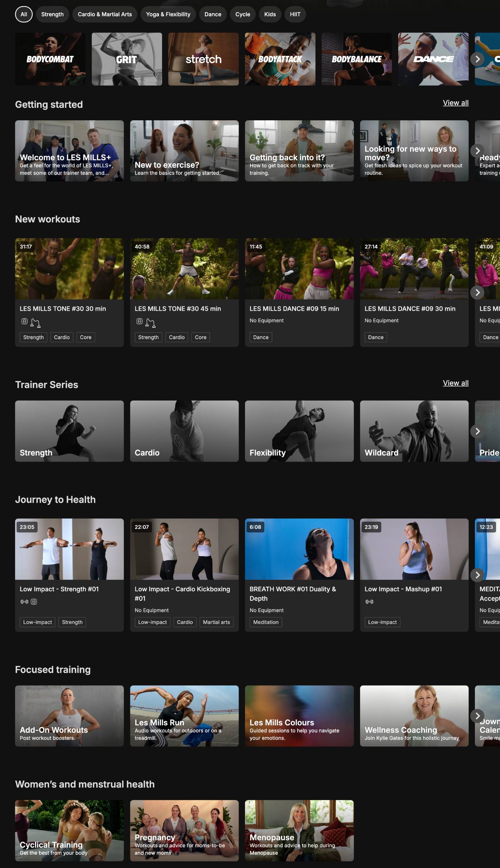Open Trainer Series Strength card
Image resolution: width=500 pixels, height=868 pixels.
pyautogui.click(x=69, y=431)
